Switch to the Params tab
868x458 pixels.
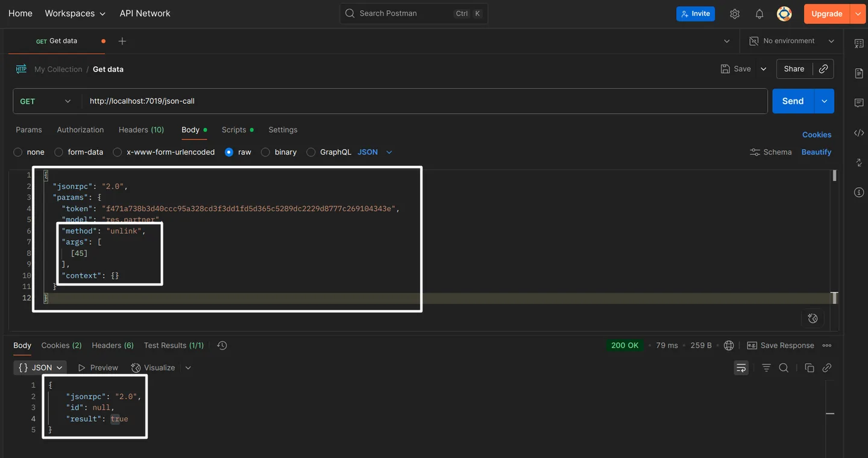29,130
